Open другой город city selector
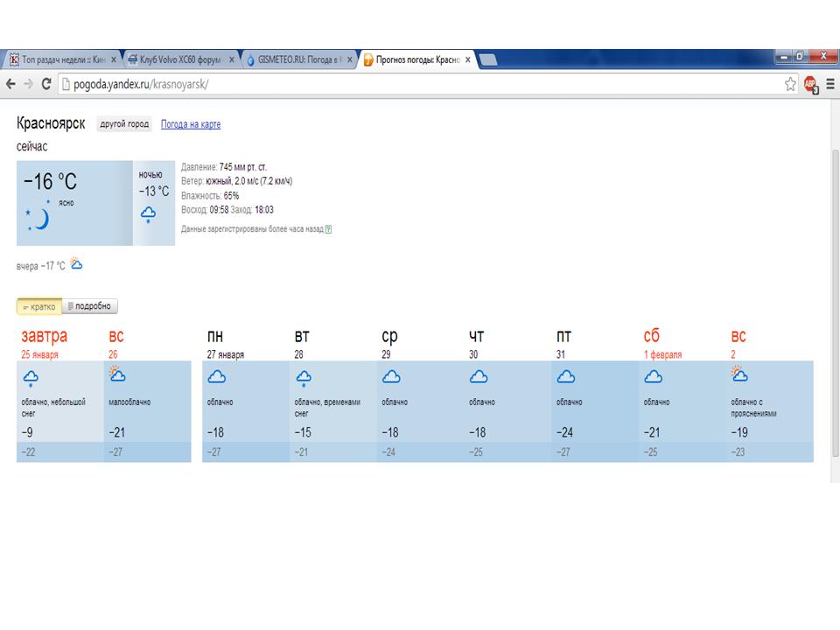This screenshot has width=840, height=630. pos(124,124)
